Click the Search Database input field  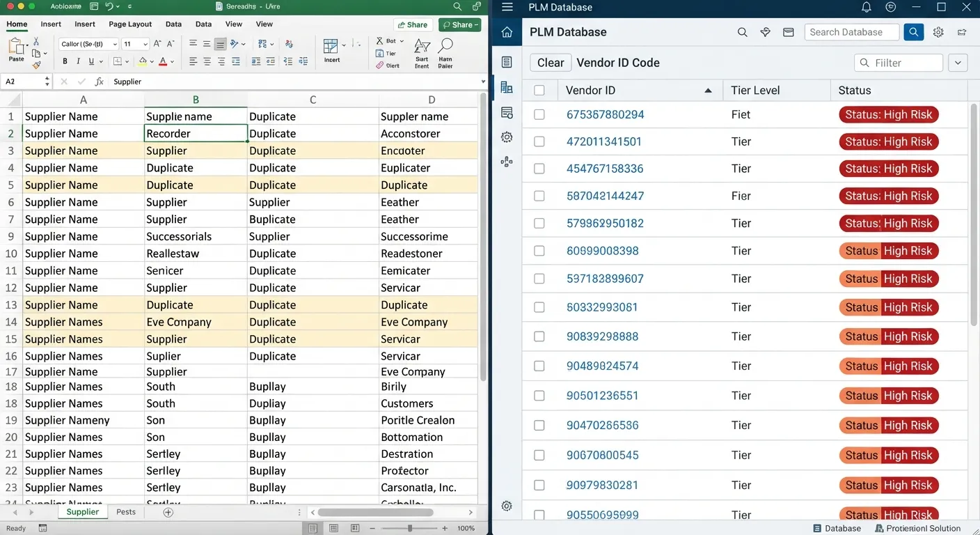coord(851,32)
